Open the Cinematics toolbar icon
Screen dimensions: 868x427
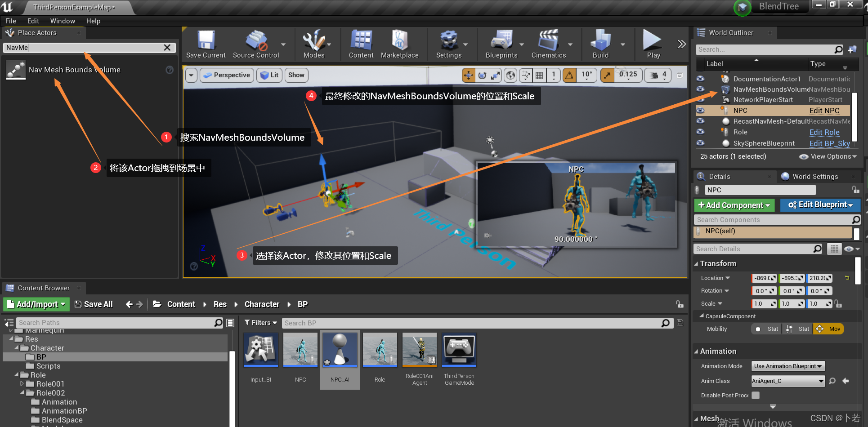(x=548, y=44)
